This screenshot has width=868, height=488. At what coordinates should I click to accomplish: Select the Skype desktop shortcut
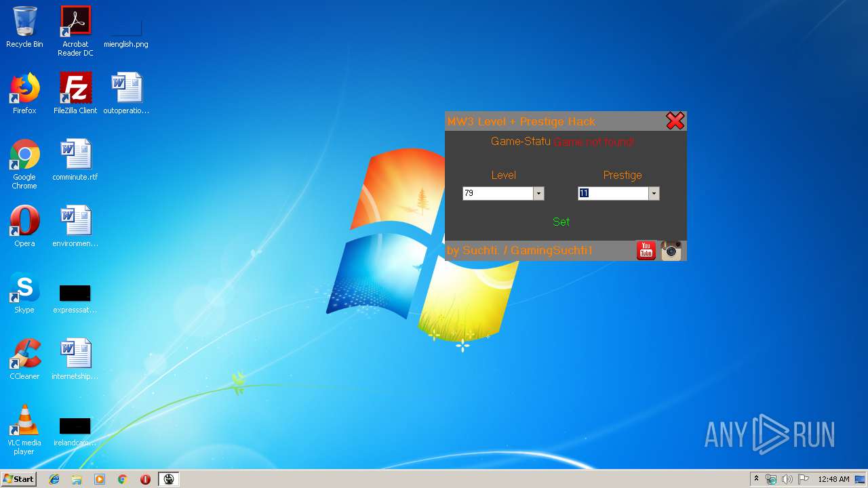pos(24,293)
